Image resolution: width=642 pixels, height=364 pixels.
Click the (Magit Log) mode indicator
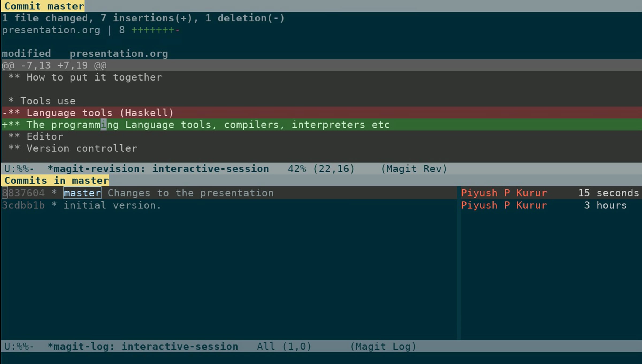(383, 347)
